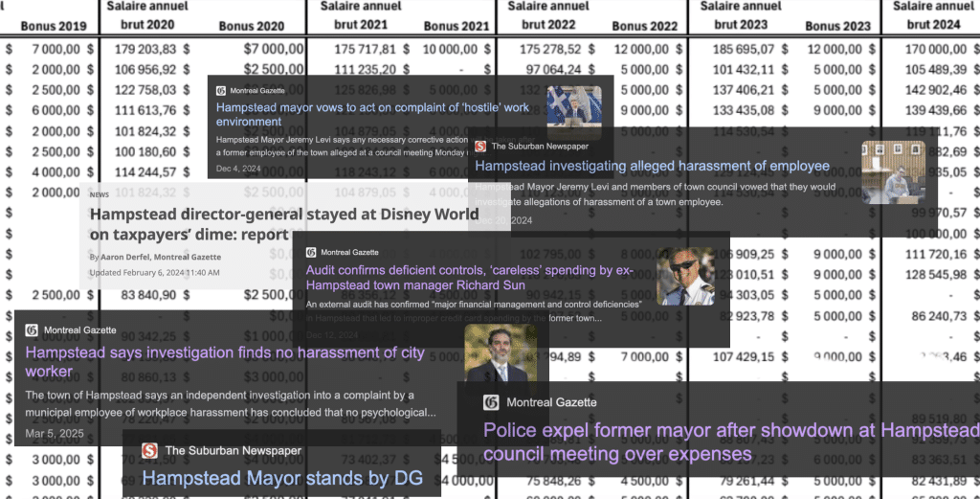
Task: Click the Montreal Gazette logo above the 'finds no harassment' headline
Action: 33,330
